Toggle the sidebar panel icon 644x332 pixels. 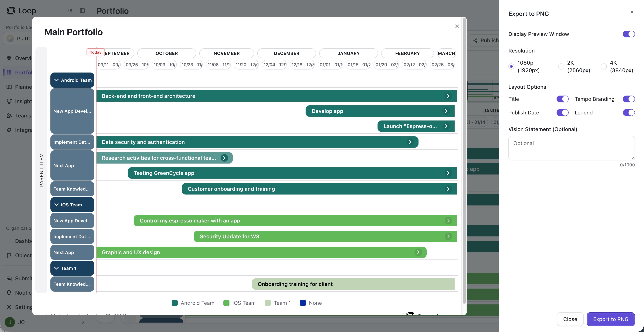pos(82,11)
